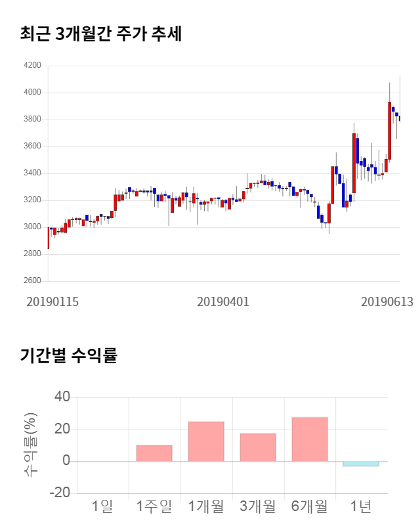The image size is (420, 532).
Task: Select the '1개월' period axis label
Action: coord(206,506)
